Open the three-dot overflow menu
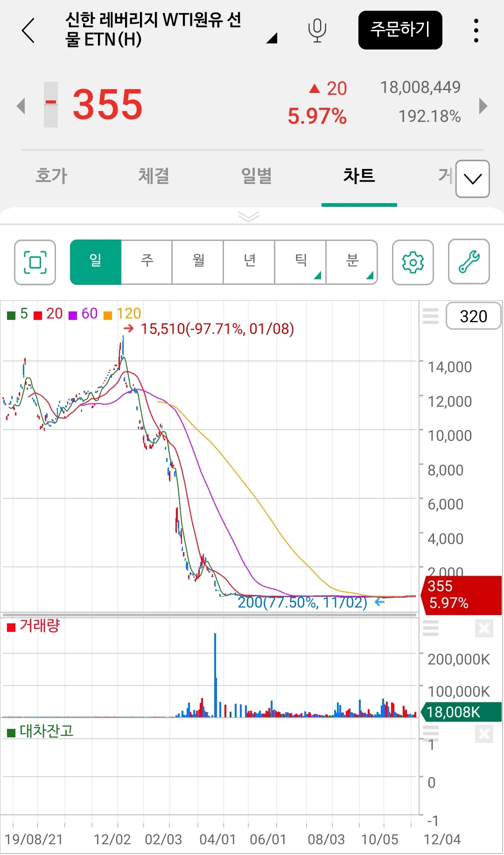 coord(476,31)
